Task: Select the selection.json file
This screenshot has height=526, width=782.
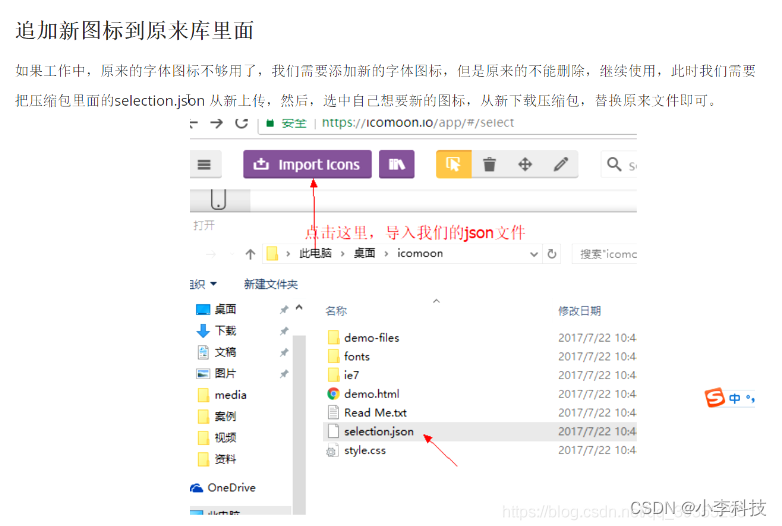Action: (378, 432)
